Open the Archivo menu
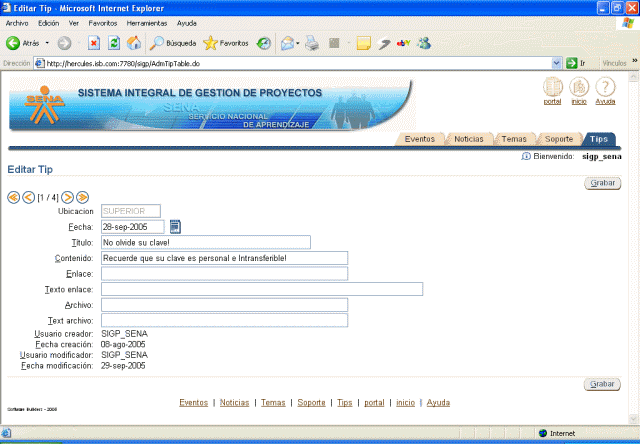Viewport: 640px width, 444px height. coord(17,23)
